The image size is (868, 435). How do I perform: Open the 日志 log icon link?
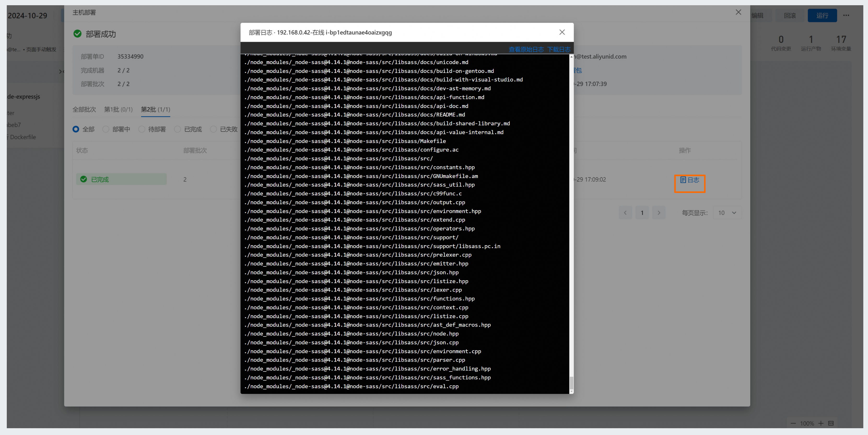[689, 180]
